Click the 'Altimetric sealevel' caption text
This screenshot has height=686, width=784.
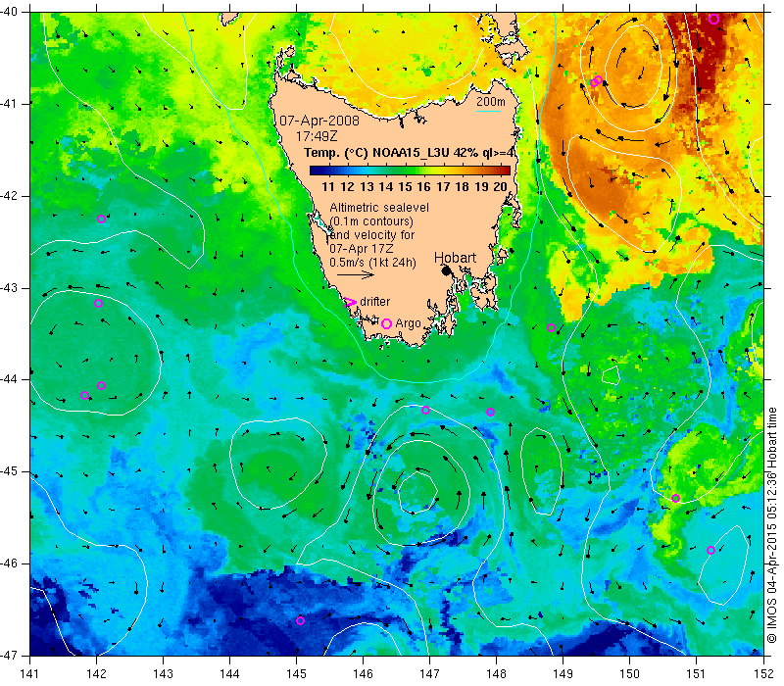click(379, 208)
